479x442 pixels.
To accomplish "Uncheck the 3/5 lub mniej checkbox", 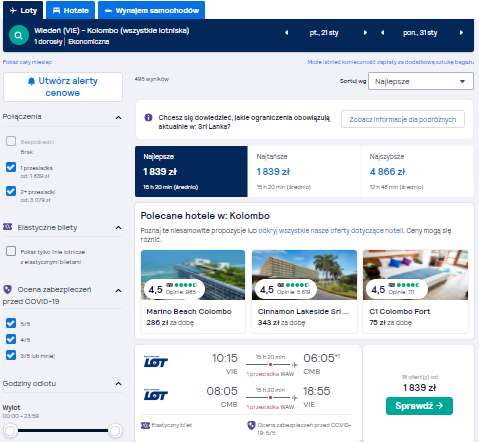I will tap(11, 355).
